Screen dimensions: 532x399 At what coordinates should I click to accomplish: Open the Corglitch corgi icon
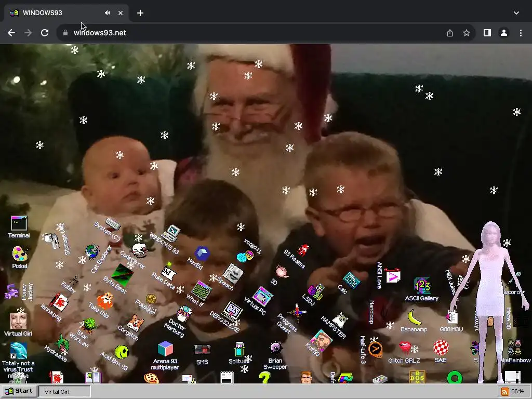click(135, 323)
